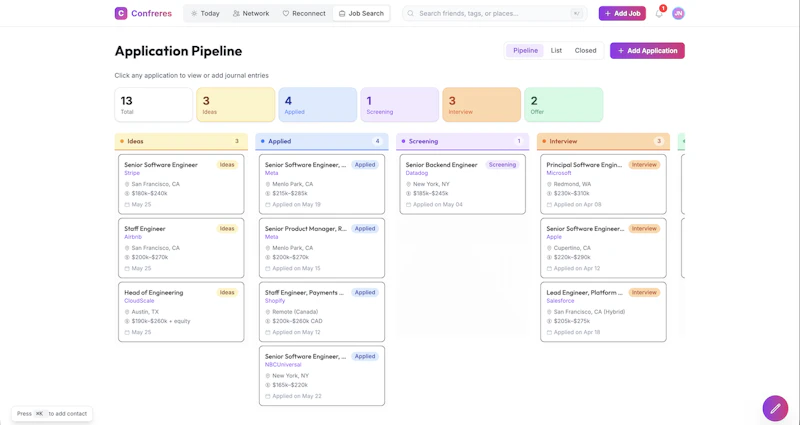Open the Shopify Staff Engineer, Payments card
Viewport: 800px width, 425px height.
[322, 312]
